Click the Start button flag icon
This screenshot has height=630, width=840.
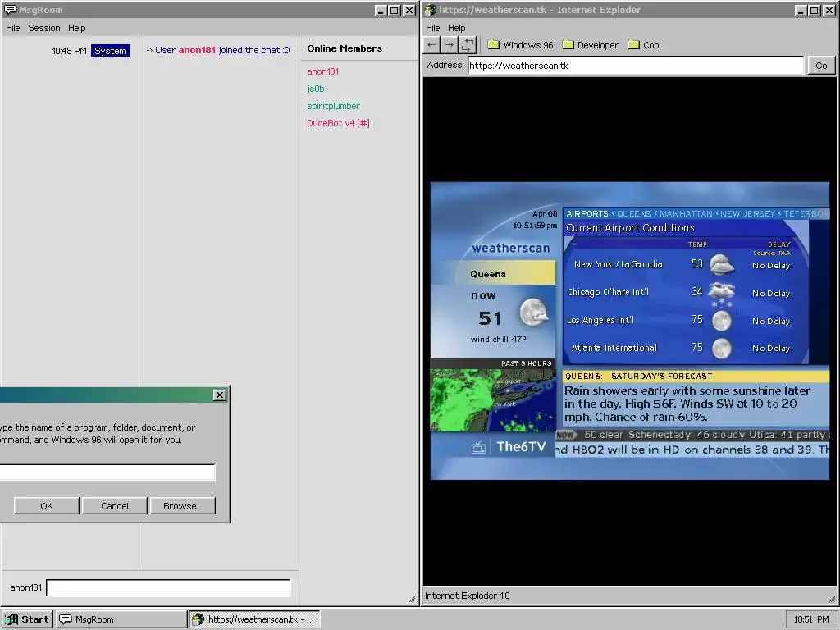(x=11, y=619)
